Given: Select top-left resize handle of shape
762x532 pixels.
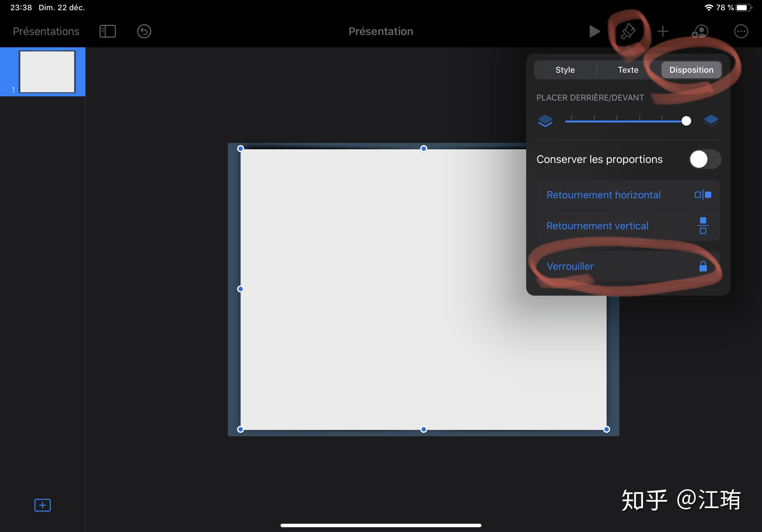Looking at the screenshot, I should click(x=241, y=149).
